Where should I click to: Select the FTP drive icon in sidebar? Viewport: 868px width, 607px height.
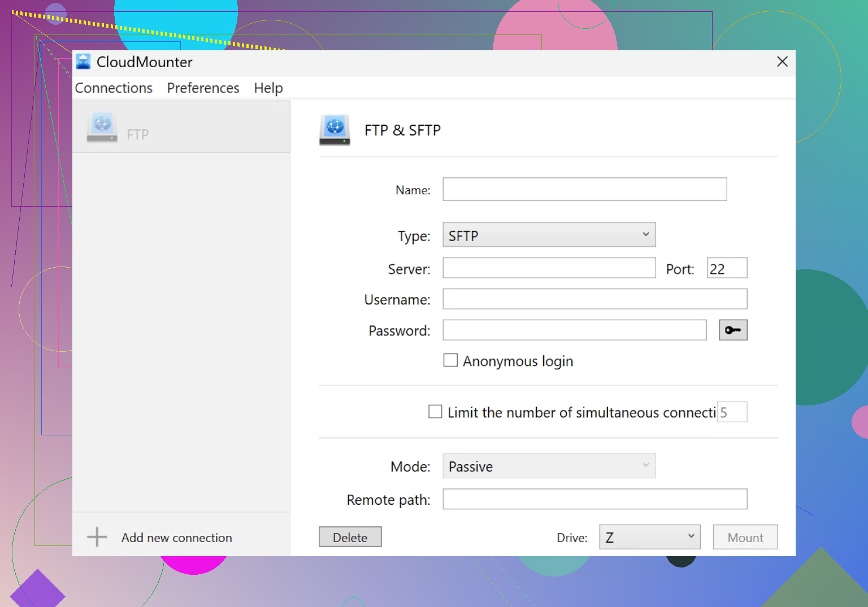tap(102, 127)
